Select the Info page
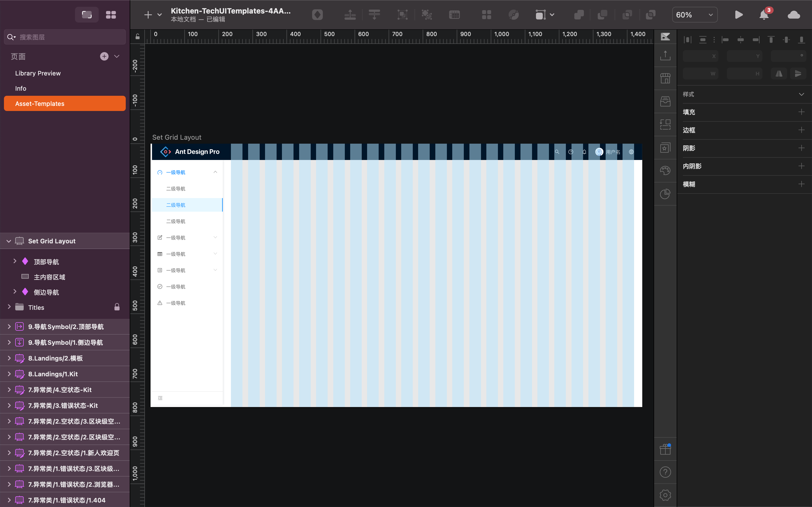812x507 pixels. tap(21, 88)
